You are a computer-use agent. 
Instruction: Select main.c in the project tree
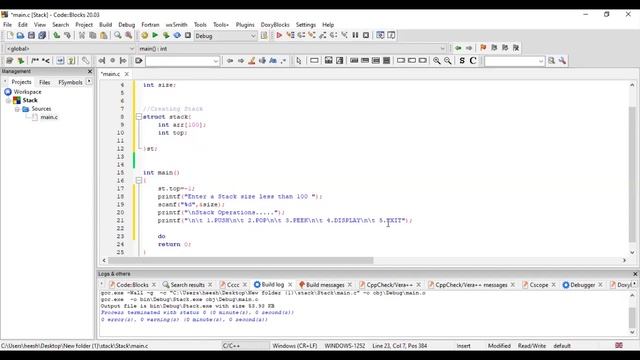click(x=49, y=117)
